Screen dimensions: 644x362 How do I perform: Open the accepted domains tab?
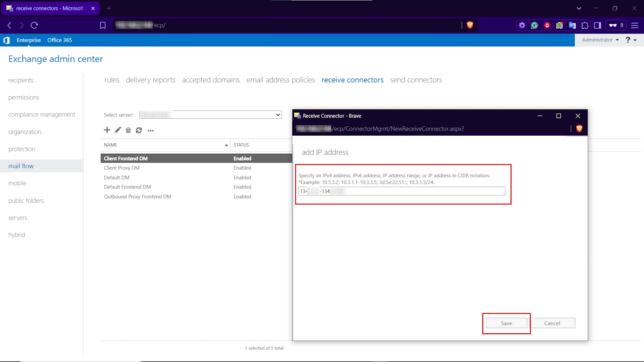point(211,80)
